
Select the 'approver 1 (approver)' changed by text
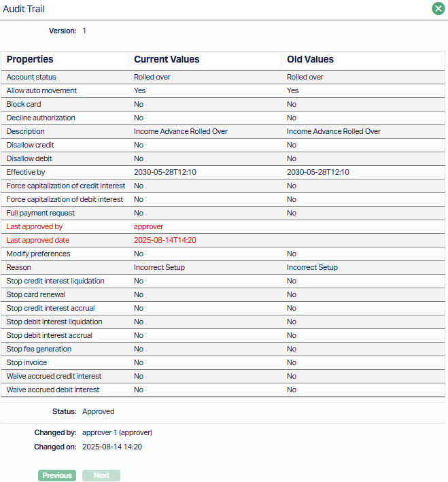tap(117, 432)
